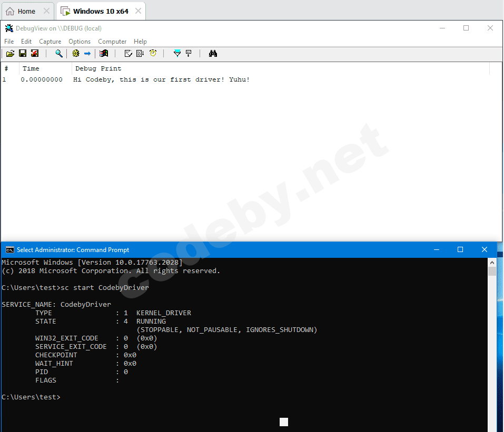The image size is (504, 432).
Task: Toggle the Capture Kernel gear icon
Action: coord(76,53)
